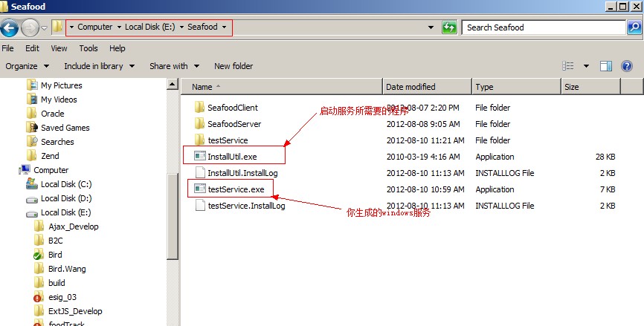Click the esig_03 red-alert folder icon
Viewport: 644px width, 326px height.
tap(39, 297)
